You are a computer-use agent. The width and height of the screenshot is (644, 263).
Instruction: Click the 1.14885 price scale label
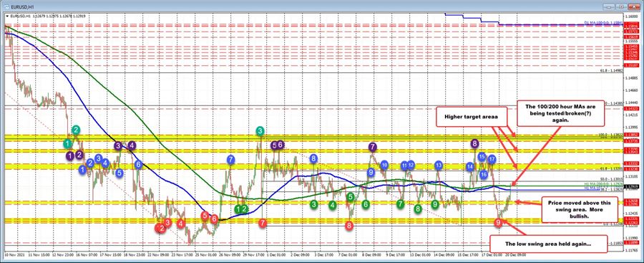[x=631, y=78]
